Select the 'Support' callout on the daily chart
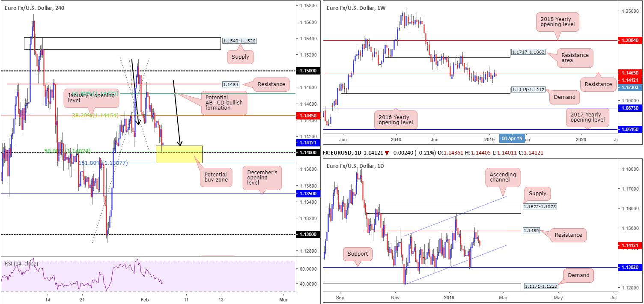The height and width of the screenshot is (304, 644). click(x=358, y=253)
